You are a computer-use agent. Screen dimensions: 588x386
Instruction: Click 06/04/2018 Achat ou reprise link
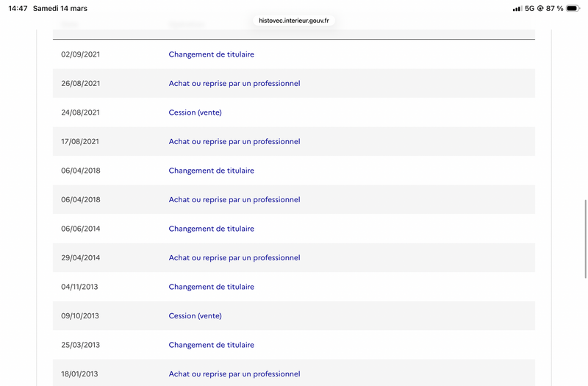[234, 199]
